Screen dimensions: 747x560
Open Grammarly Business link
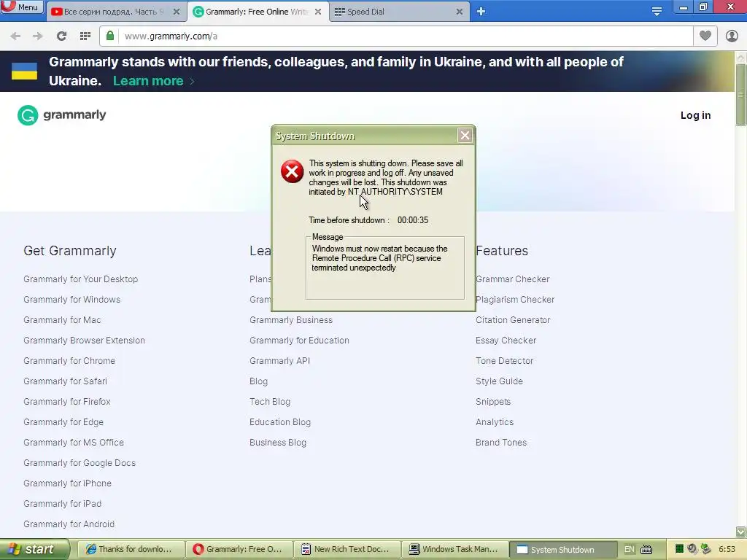pos(291,320)
